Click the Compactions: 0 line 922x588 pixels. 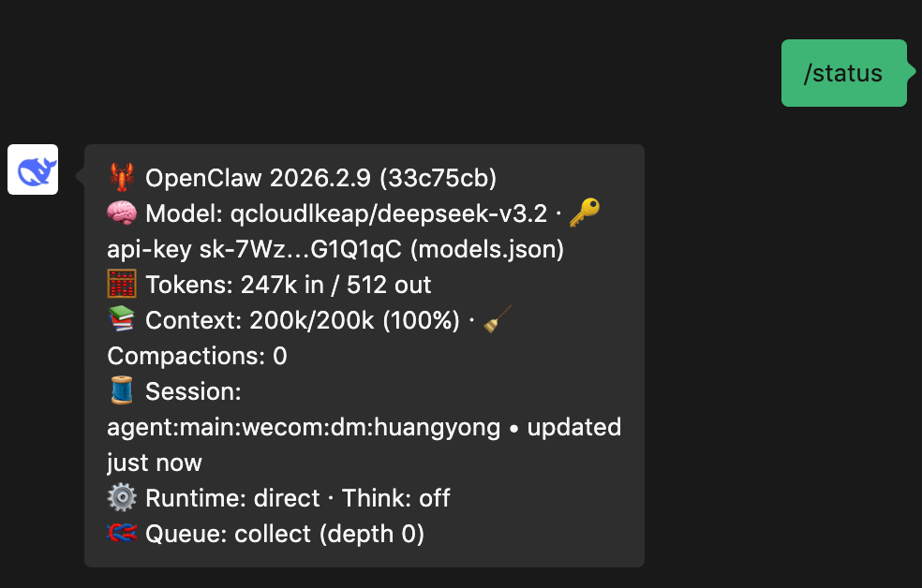pyautogui.click(x=197, y=356)
